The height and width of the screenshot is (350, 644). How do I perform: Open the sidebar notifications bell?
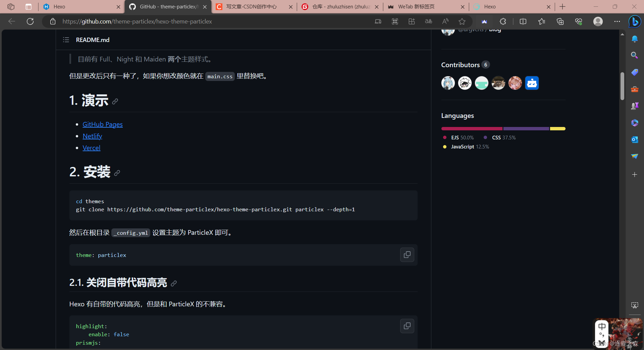pyautogui.click(x=635, y=39)
